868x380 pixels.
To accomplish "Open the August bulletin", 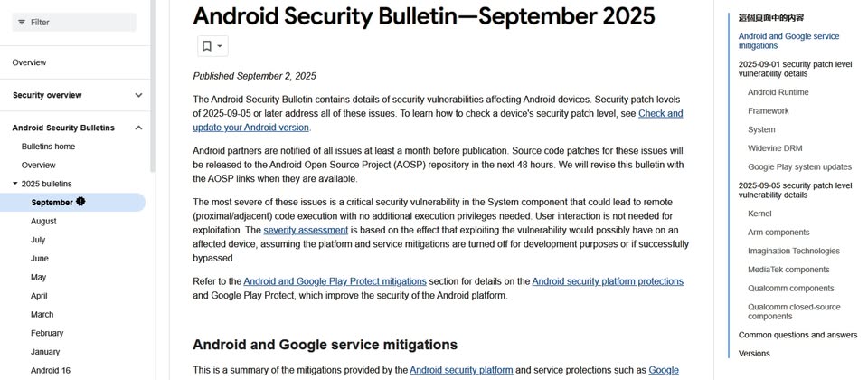I will (43, 221).
